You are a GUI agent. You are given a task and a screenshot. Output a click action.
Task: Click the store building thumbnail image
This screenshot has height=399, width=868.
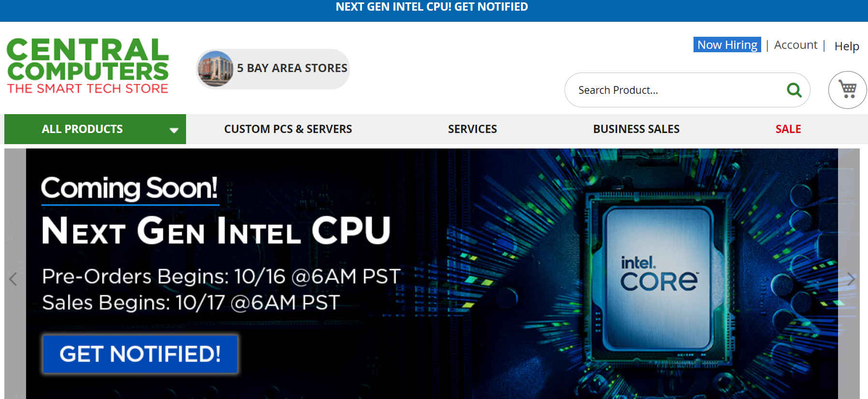pos(216,69)
